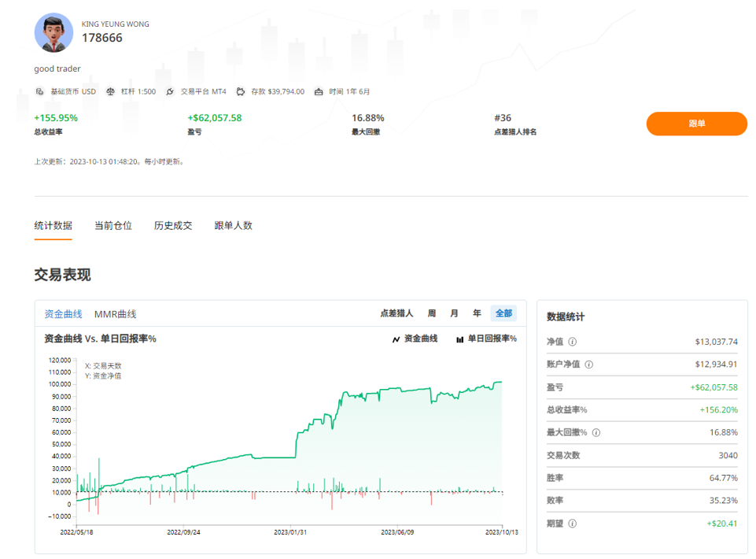Viewport: 756px width, 559px height.
Task: Click info icon next to 账户净值
Action: (x=589, y=365)
